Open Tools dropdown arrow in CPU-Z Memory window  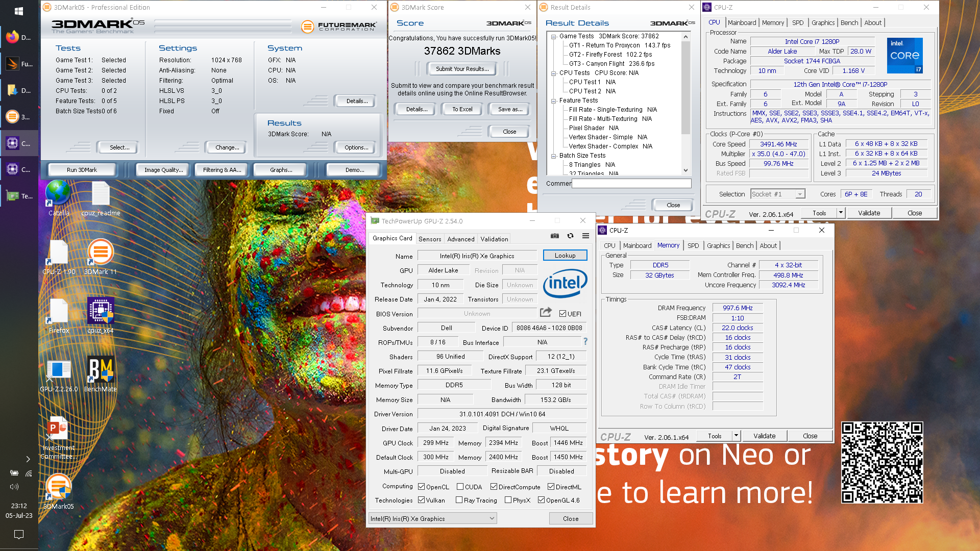736,436
